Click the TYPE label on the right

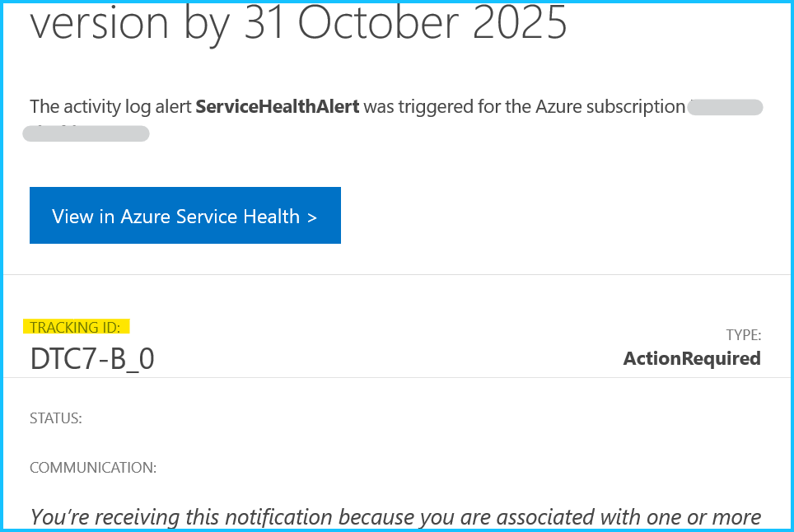(743, 335)
